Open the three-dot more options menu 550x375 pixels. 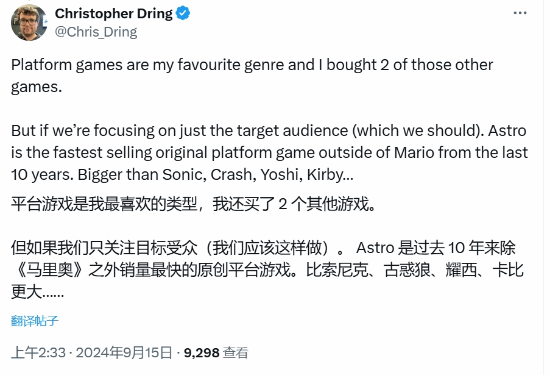click(x=520, y=13)
